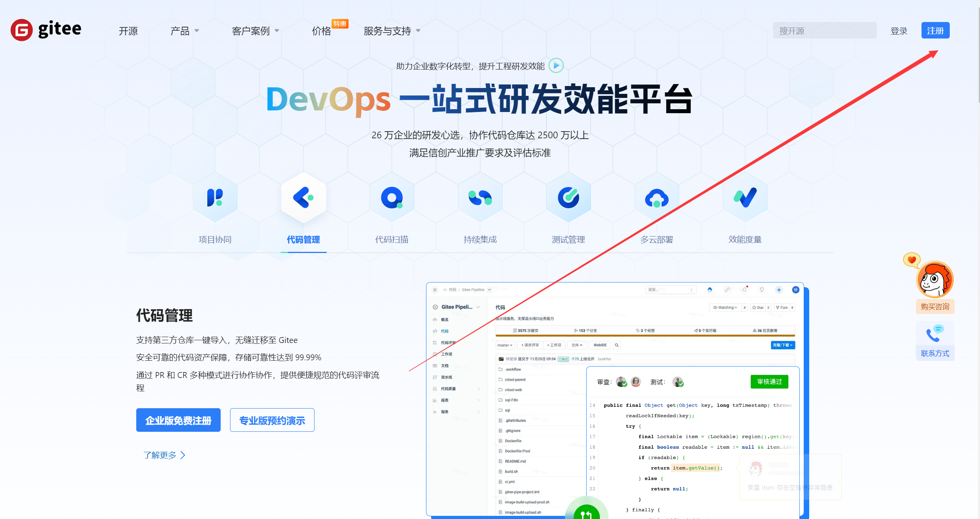The image size is (980, 519).
Task: Click the WebIDE button in demo
Action: pos(600,345)
